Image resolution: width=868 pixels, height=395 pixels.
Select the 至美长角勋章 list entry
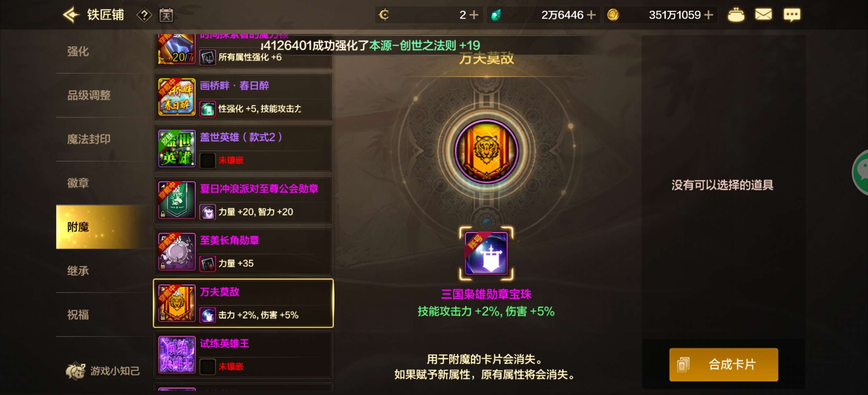point(243,251)
